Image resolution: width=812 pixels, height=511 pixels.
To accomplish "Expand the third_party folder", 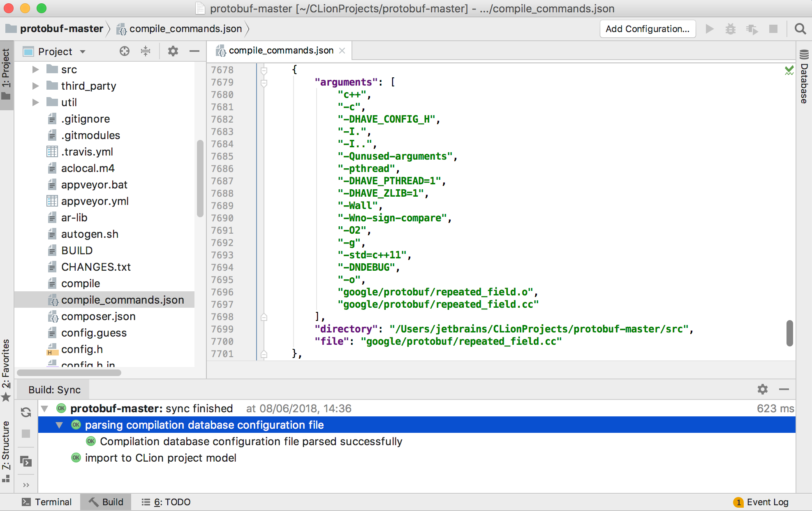I will (36, 86).
